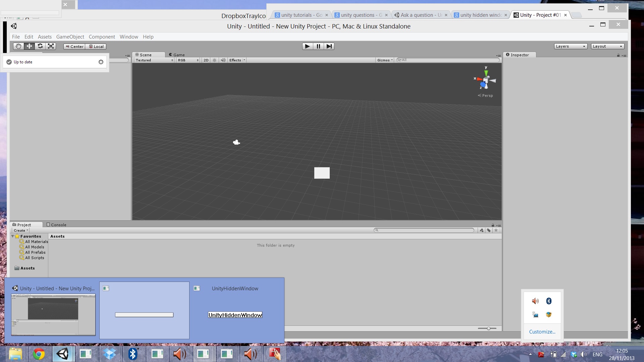This screenshot has width=644, height=362.
Task: Switch to the Game tab
Action: pyautogui.click(x=177, y=55)
